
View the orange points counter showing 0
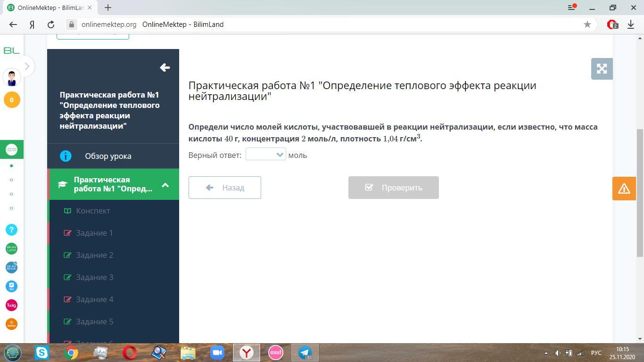pos(12,100)
